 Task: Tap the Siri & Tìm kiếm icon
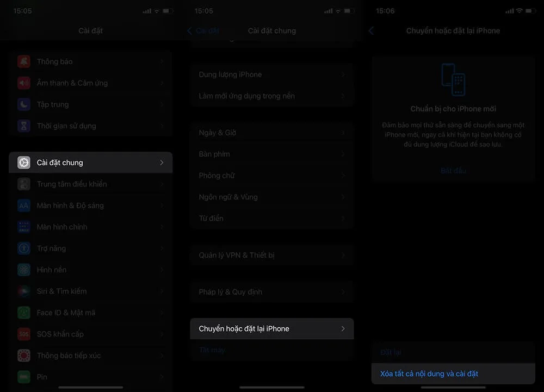24,291
